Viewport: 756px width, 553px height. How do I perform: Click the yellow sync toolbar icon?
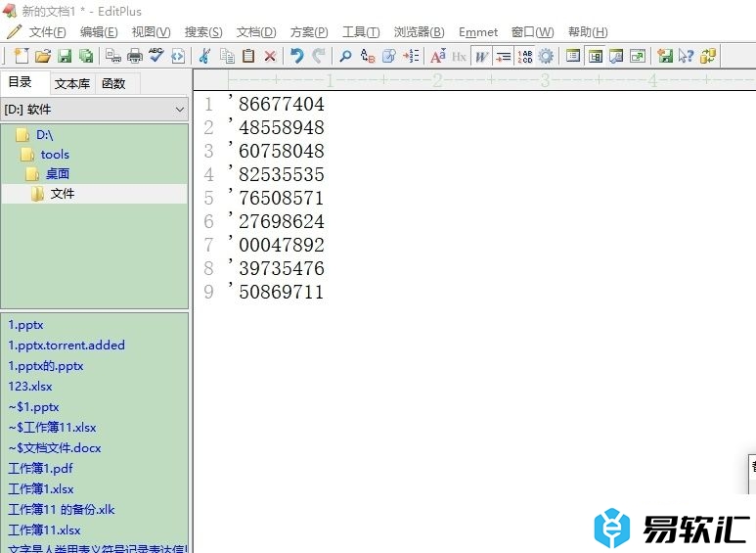708,57
